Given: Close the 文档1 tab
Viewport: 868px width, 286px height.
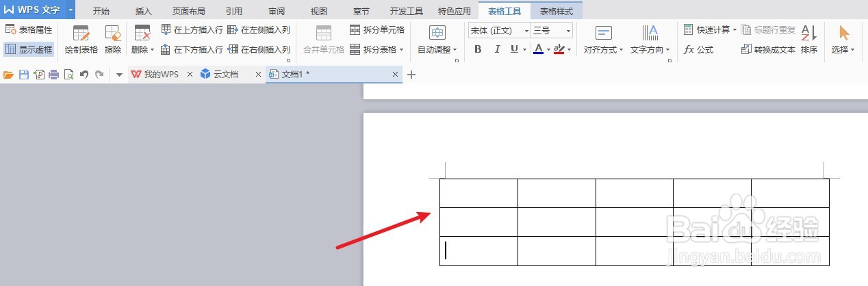Looking at the screenshot, I should [x=395, y=75].
